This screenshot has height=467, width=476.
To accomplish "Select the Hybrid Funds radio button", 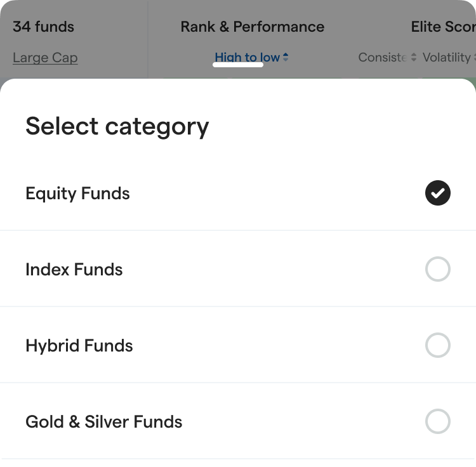I will pyautogui.click(x=437, y=346).
